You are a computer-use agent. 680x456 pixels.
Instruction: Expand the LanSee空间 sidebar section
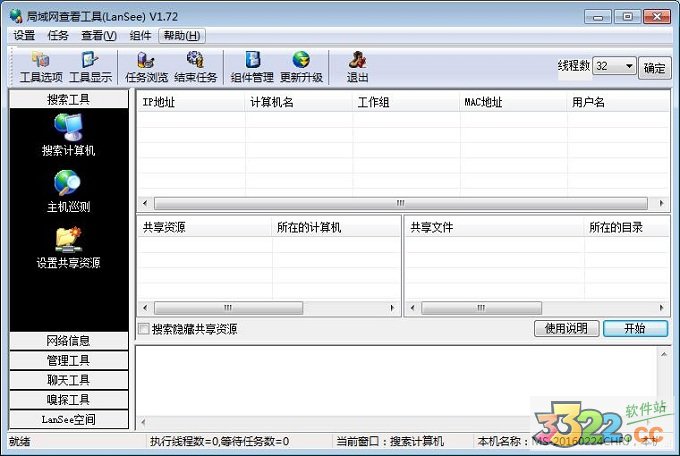pos(69,419)
